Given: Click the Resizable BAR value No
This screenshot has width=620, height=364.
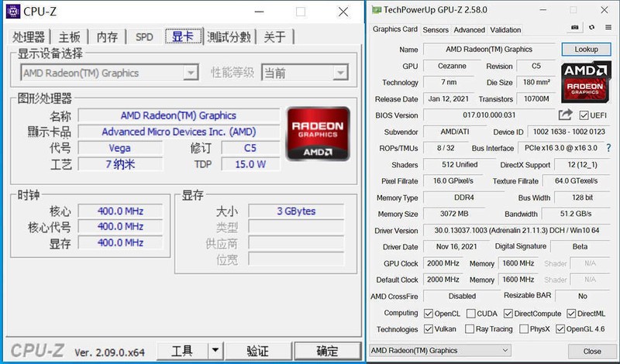Looking at the screenshot, I should click(x=583, y=296).
